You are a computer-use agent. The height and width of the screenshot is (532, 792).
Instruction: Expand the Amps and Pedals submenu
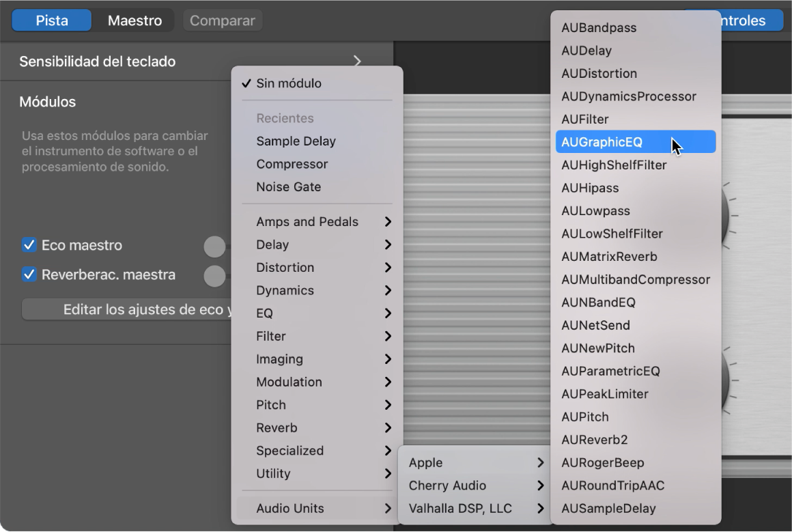307,221
